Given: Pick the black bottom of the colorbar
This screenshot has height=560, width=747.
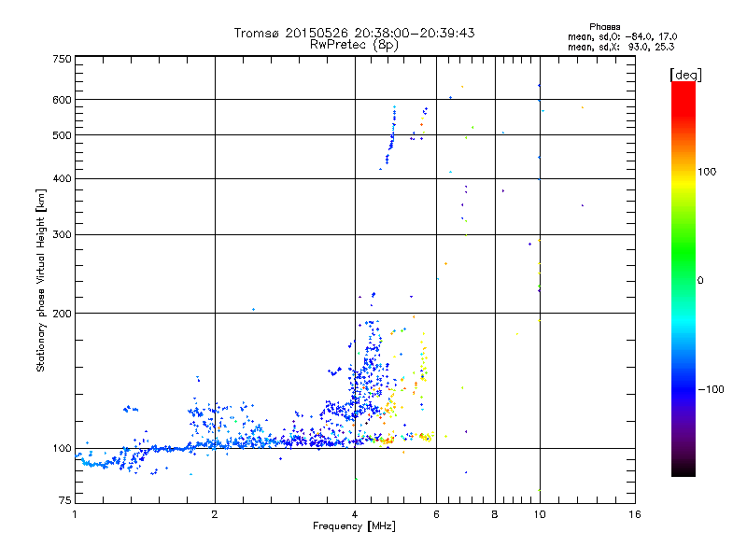Looking at the screenshot, I should pos(684,469).
